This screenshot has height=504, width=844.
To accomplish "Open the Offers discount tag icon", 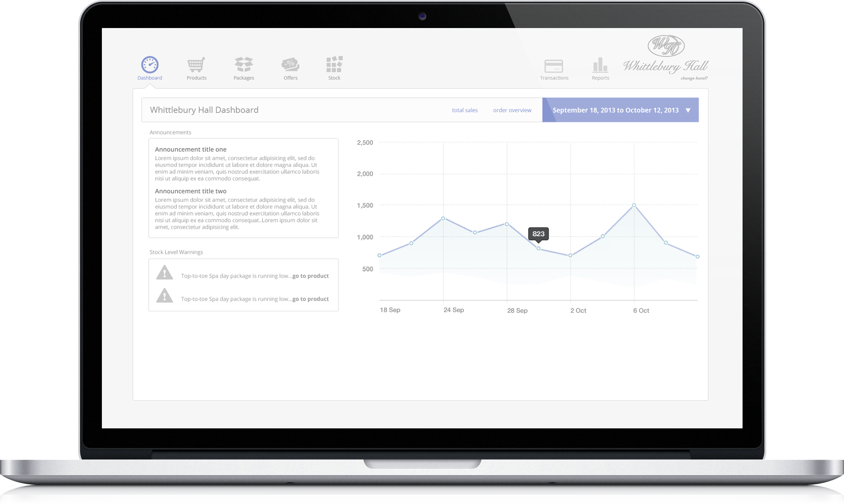I will click(290, 65).
